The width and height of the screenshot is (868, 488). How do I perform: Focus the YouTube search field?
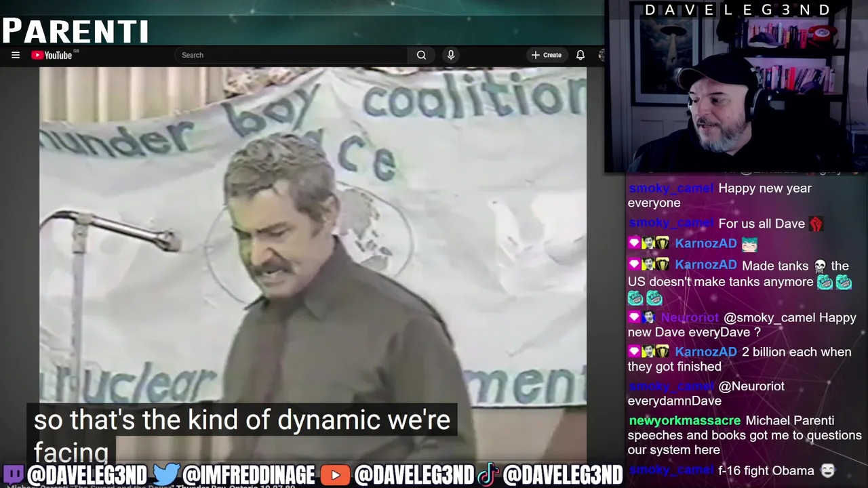coord(291,55)
